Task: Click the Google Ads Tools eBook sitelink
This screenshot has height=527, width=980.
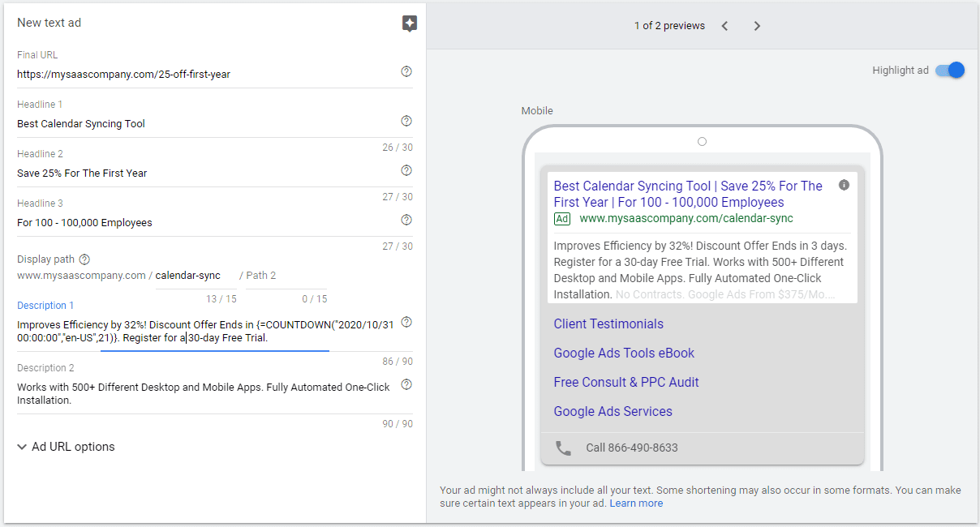Action: point(624,353)
